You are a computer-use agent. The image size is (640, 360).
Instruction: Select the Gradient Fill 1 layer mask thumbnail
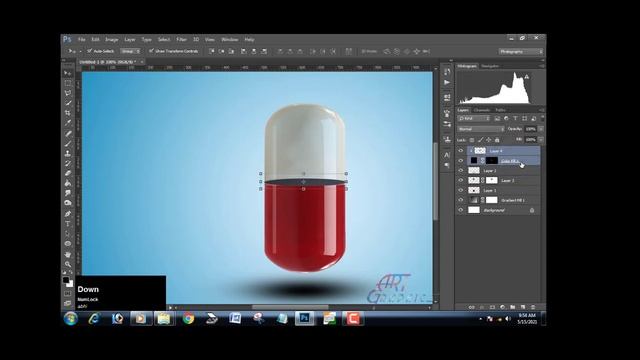[x=492, y=200]
